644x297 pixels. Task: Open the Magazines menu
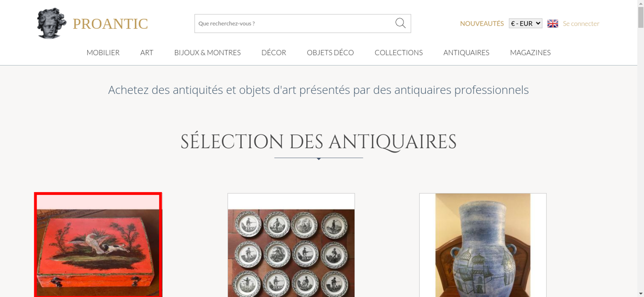(530, 52)
